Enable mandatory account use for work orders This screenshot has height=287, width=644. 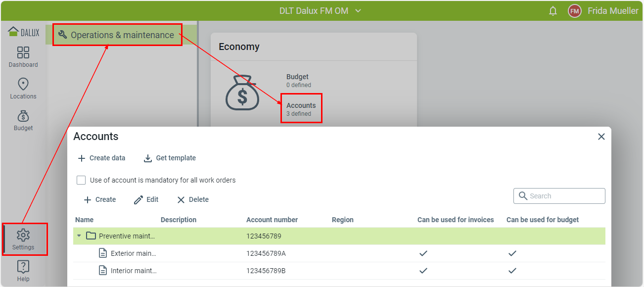tap(81, 180)
